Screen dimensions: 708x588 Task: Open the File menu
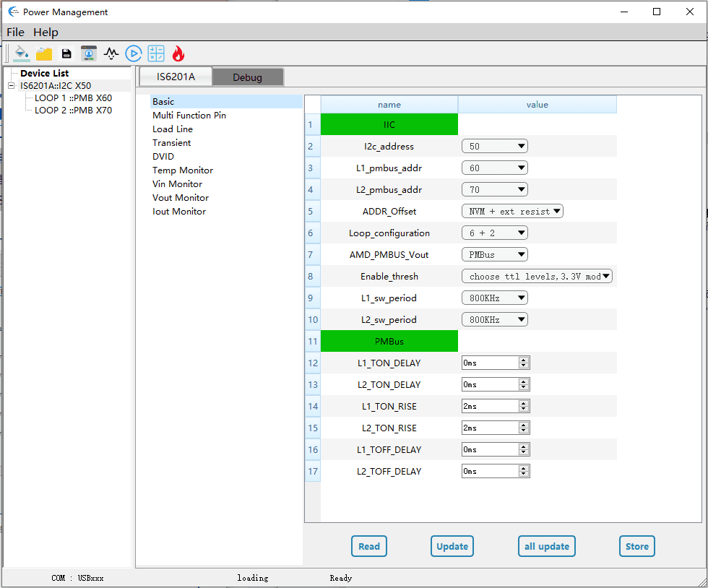[x=15, y=33]
